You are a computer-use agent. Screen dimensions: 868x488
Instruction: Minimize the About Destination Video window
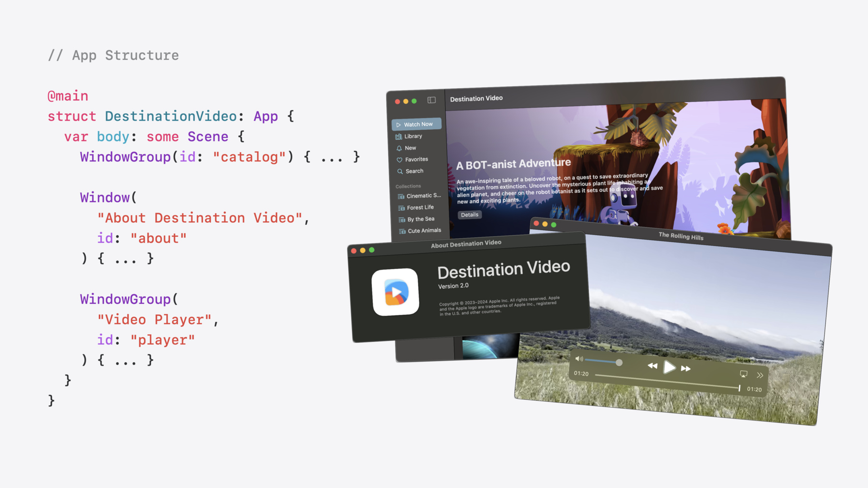tap(363, 250)
